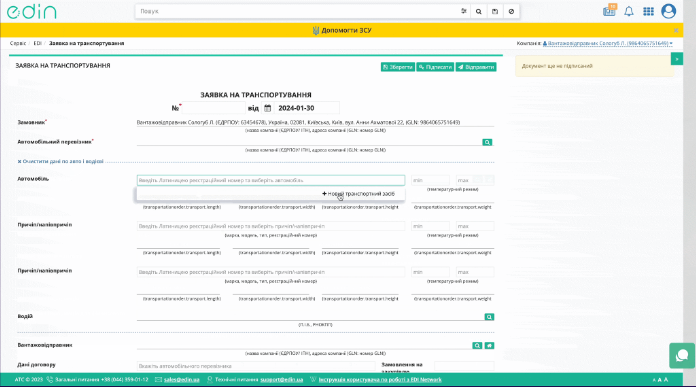Image resolution: width=696 pixels, height=387 pixels.
Task: Focus the first Причіп/напівпричіп field
Action: [271, 226]
